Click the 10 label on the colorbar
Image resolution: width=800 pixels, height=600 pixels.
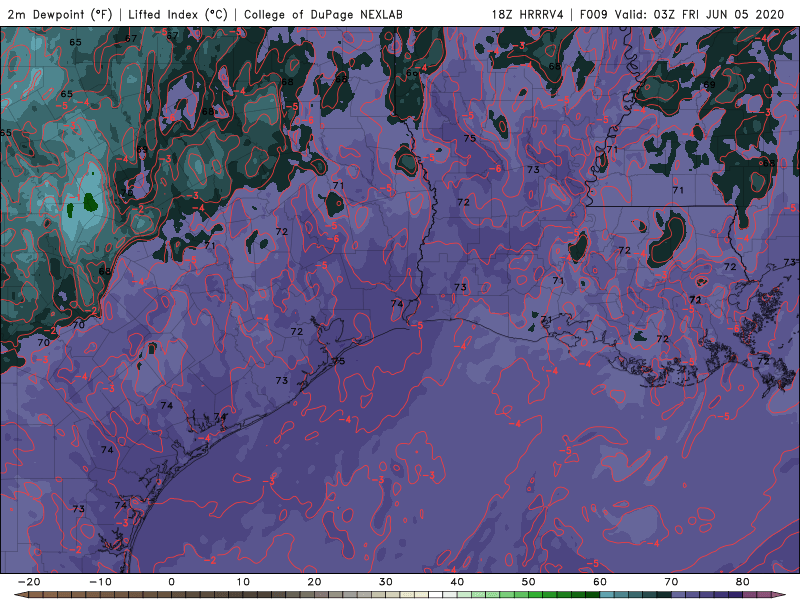click(243, 582)
